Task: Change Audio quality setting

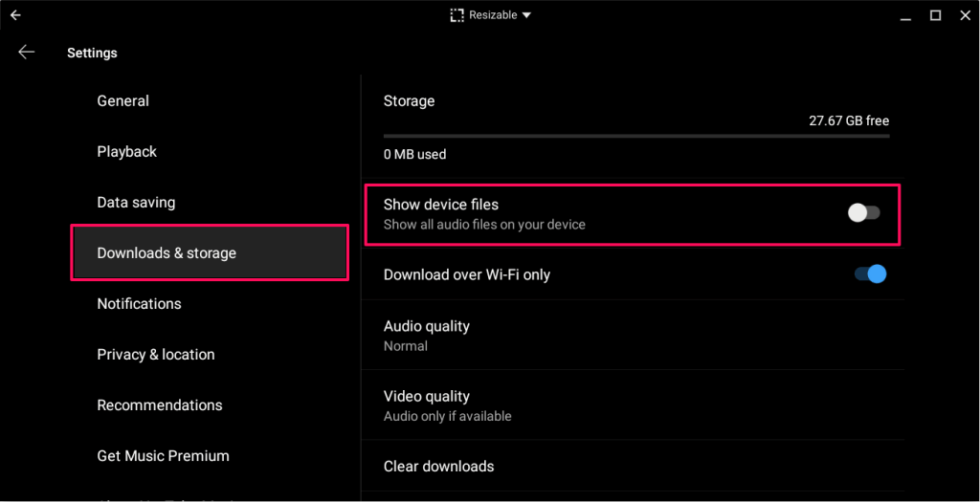Action: tap(427, 335)
